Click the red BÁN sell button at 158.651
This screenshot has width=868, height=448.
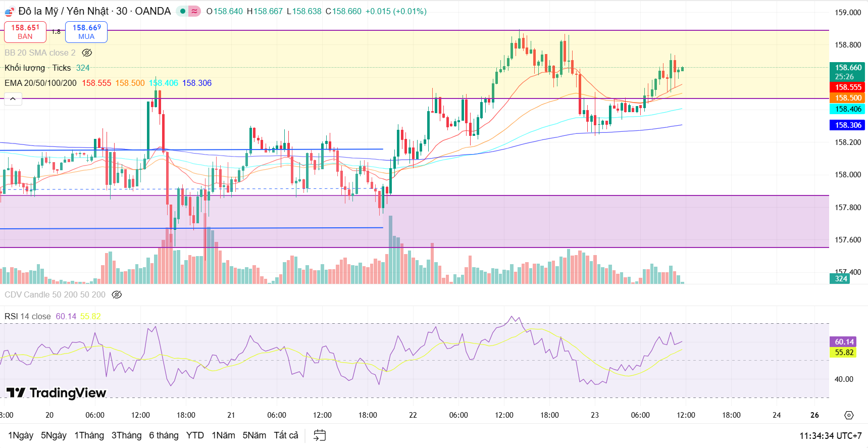click(x=25, y=32)
